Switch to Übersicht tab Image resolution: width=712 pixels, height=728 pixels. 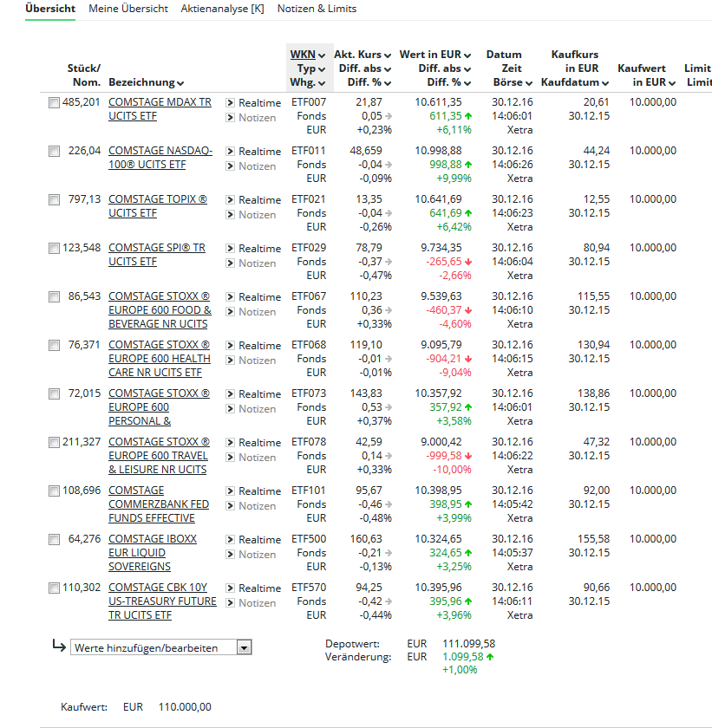50,9
